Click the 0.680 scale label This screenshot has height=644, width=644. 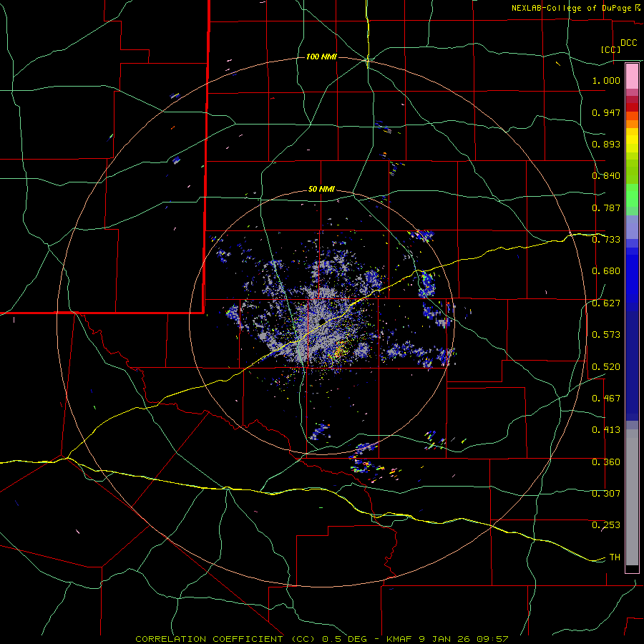point(606,271)
